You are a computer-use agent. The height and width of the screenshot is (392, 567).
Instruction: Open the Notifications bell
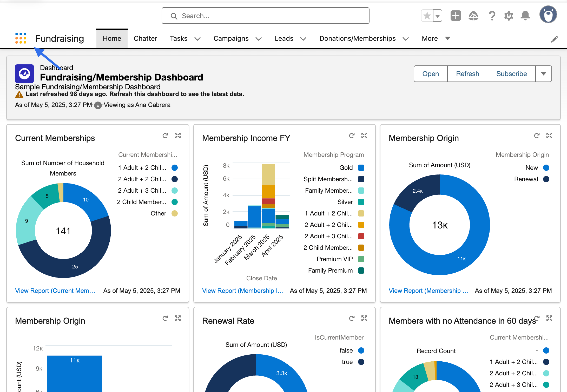coord(525,16)
